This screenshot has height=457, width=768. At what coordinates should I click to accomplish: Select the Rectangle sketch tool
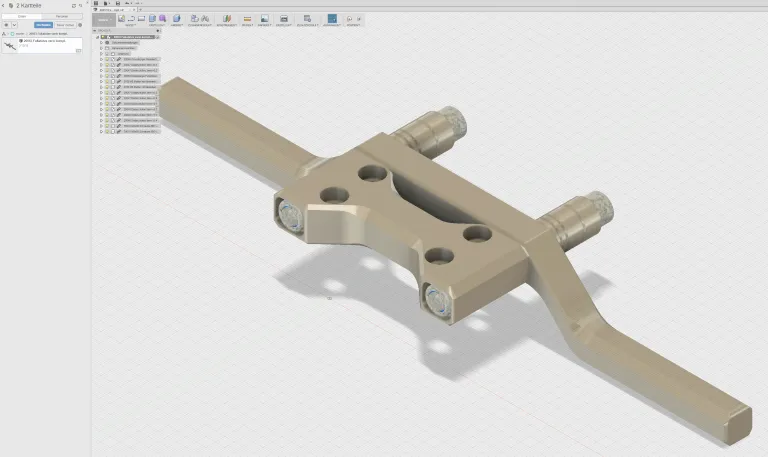click(x=141, y=19)
